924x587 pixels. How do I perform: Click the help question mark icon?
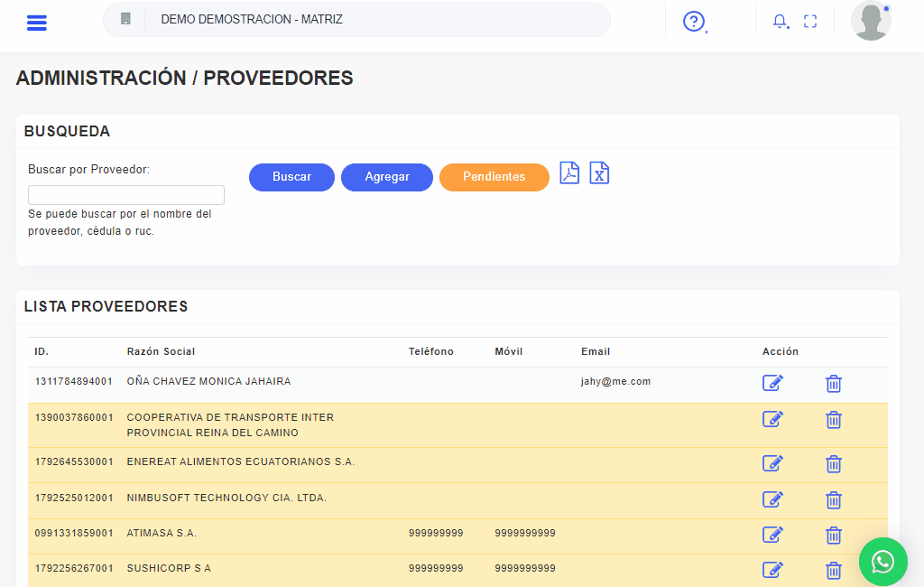click(x=693, y=22)
